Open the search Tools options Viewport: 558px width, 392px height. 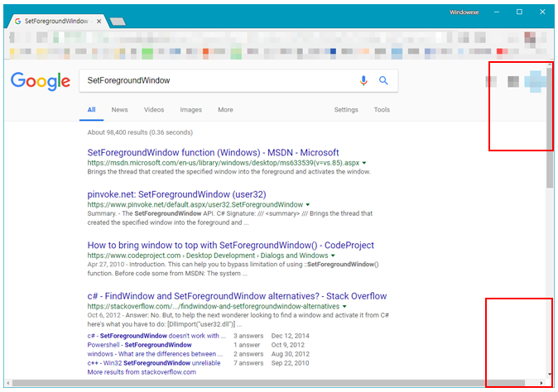(382, 110)
